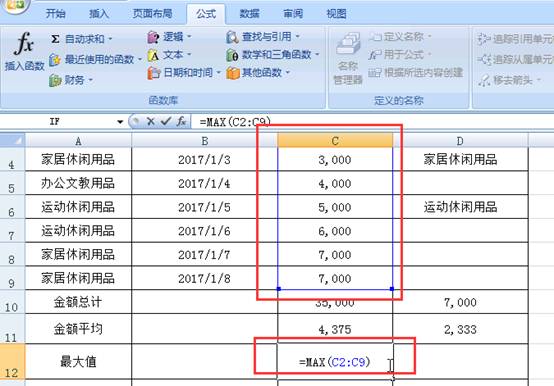Expand the Remove Arrows (移去箭头) arrow
The width and height of the screenshot is (554, 386).
[x=539, y=80]
